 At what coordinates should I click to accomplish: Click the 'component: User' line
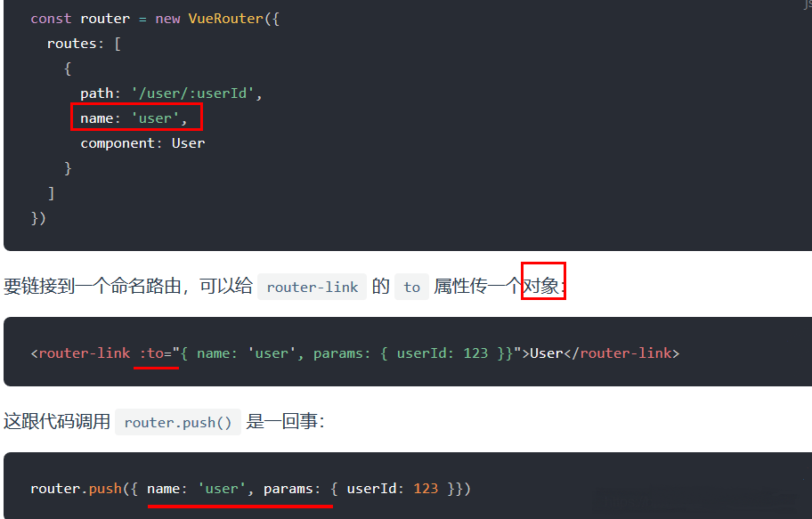[x=142, y=143]
